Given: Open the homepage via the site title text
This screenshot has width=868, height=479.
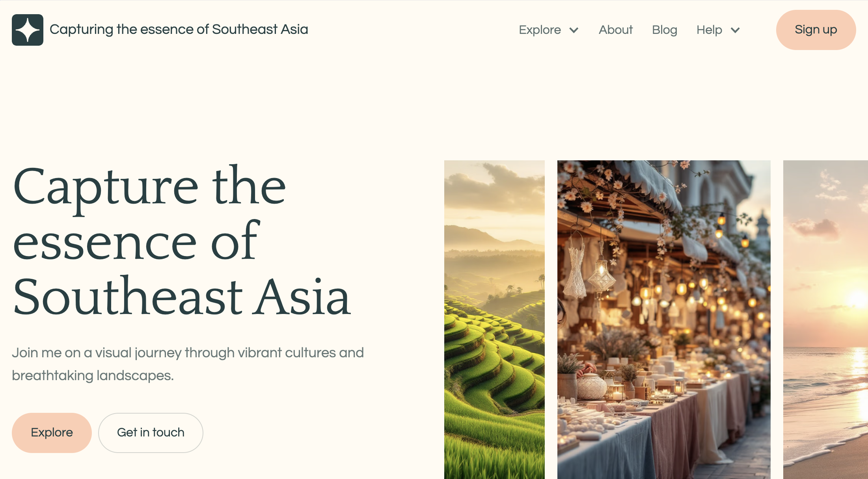Looking at the screenshot, I should (x=179, y=29).
